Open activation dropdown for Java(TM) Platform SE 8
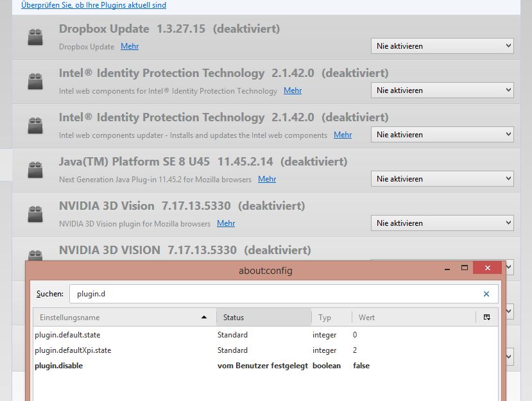Image resolution: width=532 pixels, height=401 pixels. (442, 179)
